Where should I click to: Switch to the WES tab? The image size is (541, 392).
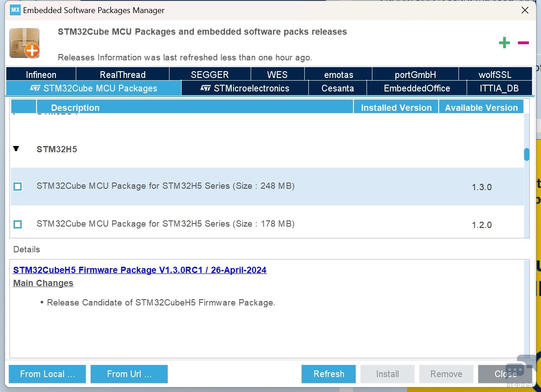click(277, 74)
